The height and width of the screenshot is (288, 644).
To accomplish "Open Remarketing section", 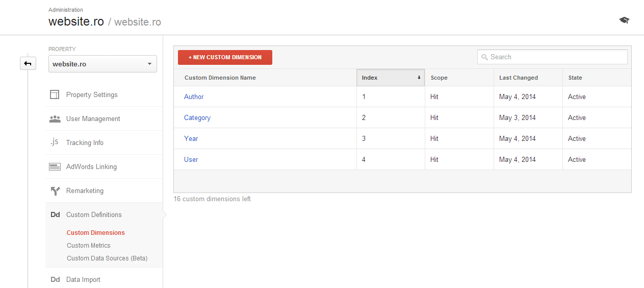I will click(x=85, y=190).
